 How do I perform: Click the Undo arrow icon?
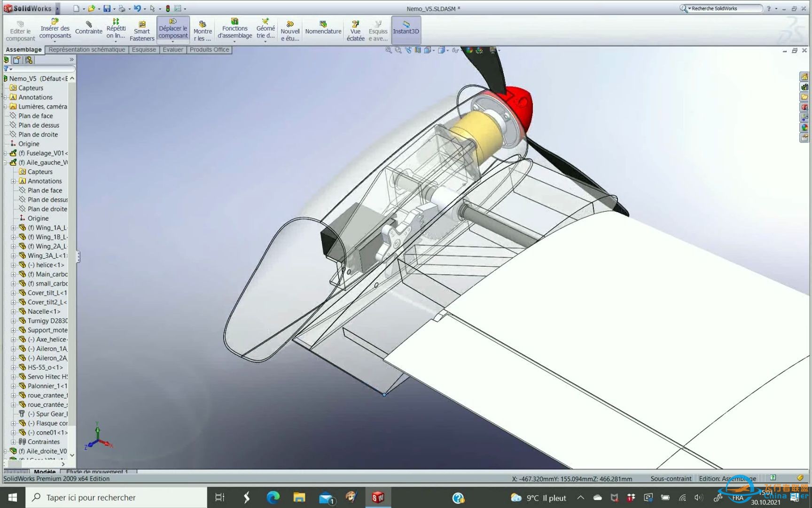click(137, 8)
